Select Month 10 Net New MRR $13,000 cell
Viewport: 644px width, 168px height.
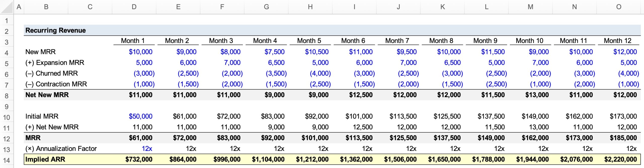click(531, 95)
